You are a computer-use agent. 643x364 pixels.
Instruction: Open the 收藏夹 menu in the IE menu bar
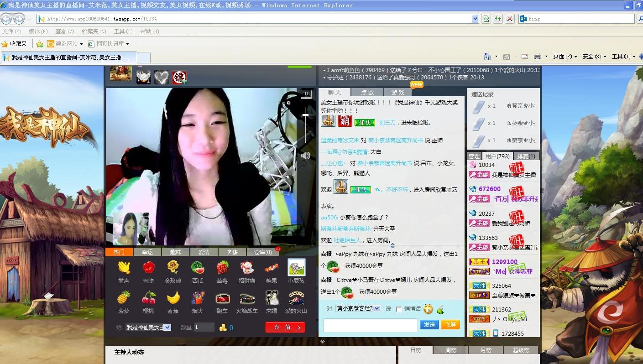pyautogui.click(x=94, y=31)
